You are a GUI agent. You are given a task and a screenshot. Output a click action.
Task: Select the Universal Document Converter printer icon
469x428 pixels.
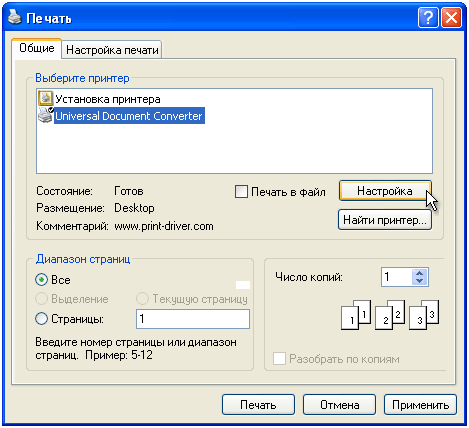tap(45, 115)
